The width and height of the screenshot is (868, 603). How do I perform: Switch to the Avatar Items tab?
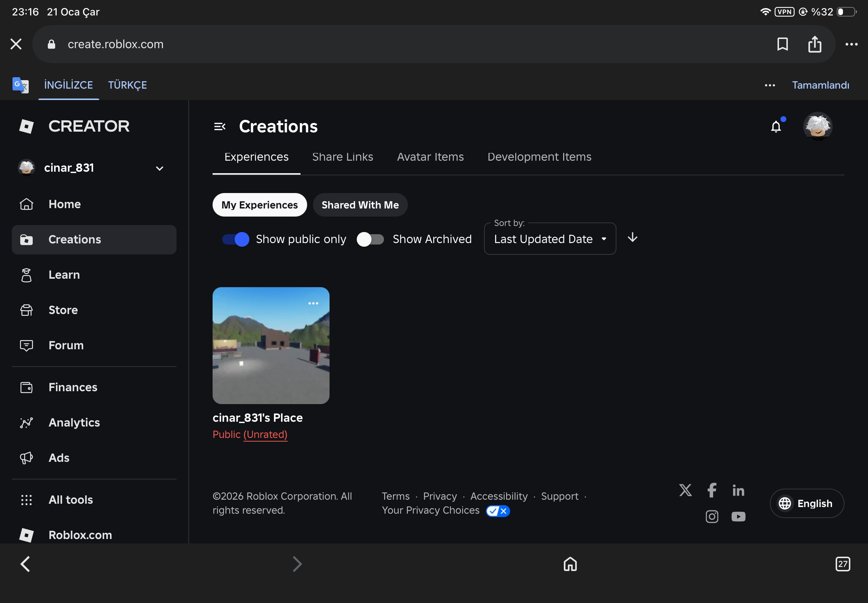pos(430,157)
